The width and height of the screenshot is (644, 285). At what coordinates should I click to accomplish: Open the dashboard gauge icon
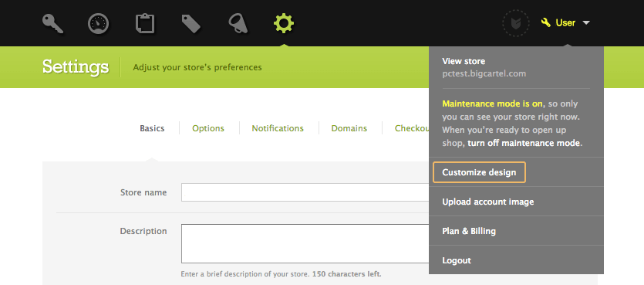[99, 23]
